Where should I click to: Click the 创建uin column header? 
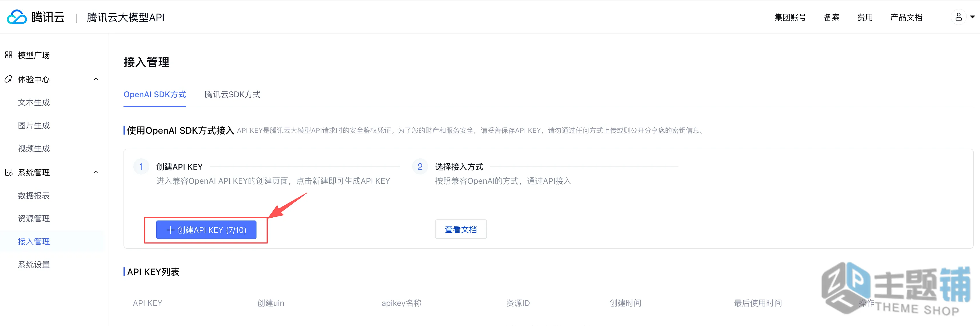pyautogui.click(x=271, y=303)
